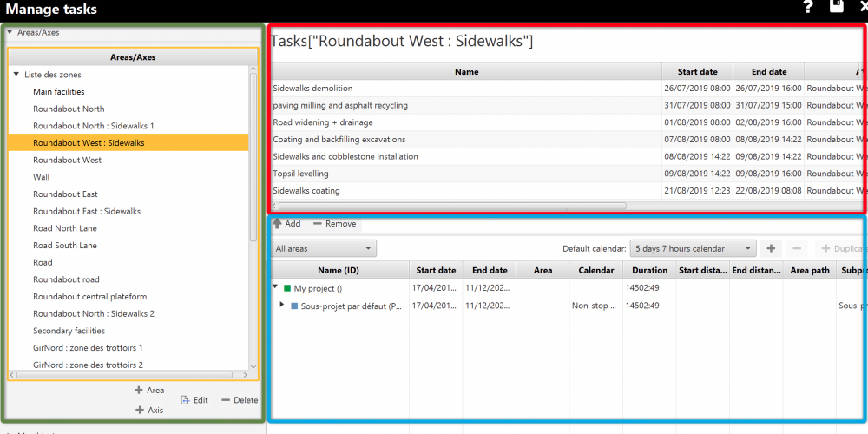Collapse the Liste des zones tree node
This screenshot has height=434, width=868.
pyautogui.click(x=16, y=75)
